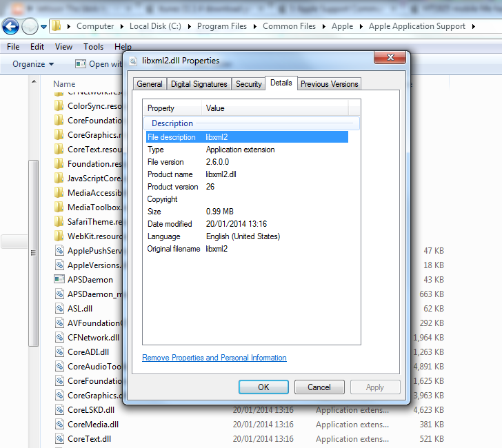Click the ASL.dll file icon
502x448 pixels.
click(x=59, y=309)
